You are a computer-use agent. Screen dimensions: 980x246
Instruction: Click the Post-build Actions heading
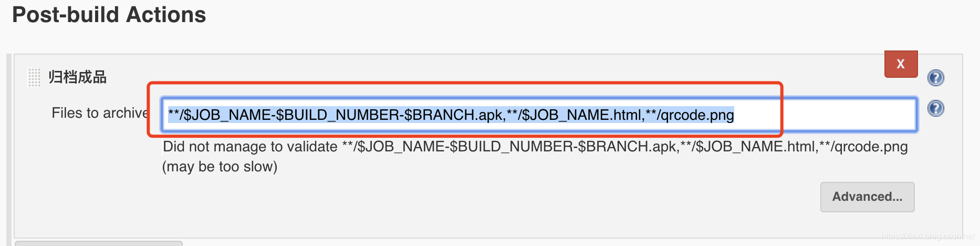point(109,15)
